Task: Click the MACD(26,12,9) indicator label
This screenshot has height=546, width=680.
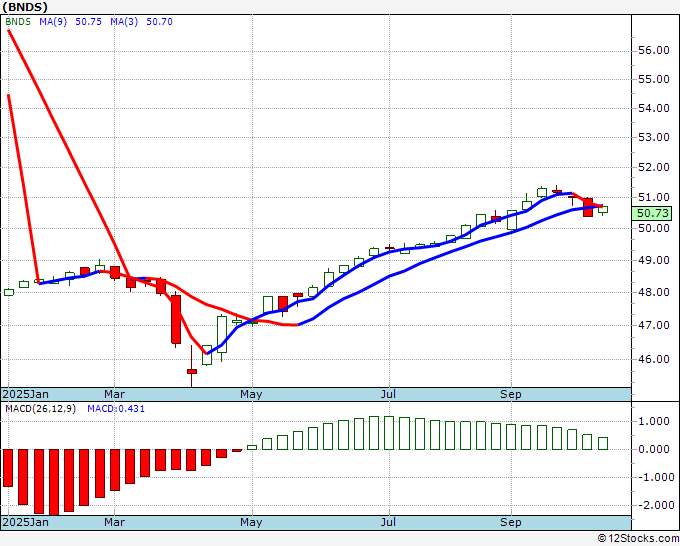Action: click(x=40, y=409)
